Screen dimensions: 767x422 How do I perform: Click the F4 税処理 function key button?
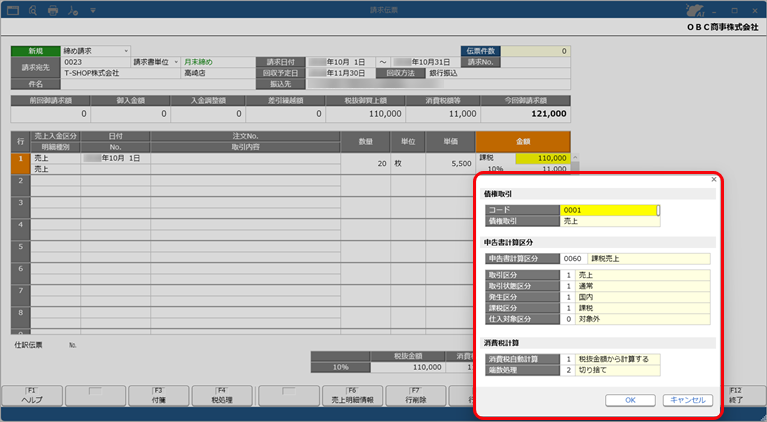(x=222, y=396)
